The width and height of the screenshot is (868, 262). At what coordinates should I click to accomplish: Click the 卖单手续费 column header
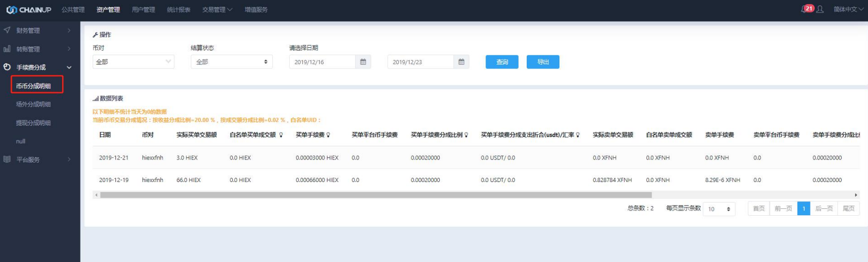(x=719, y=135)
